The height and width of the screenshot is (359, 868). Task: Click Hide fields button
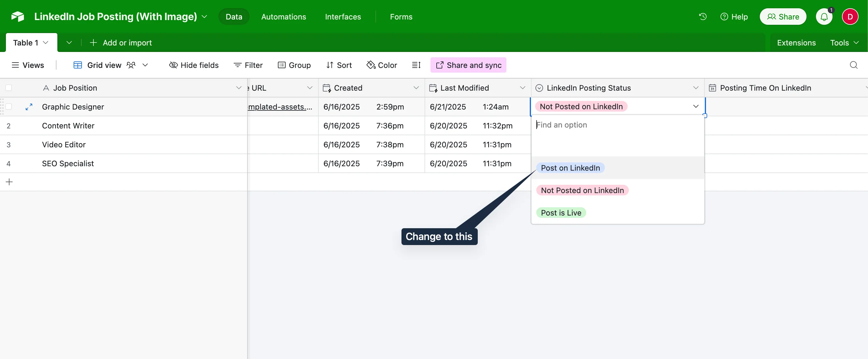(194, 65)
